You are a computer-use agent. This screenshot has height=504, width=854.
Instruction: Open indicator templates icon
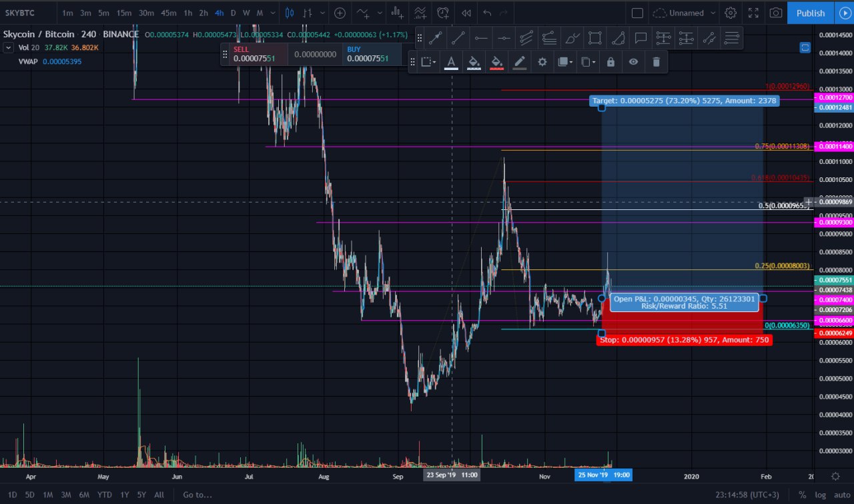tap(420, 13)
